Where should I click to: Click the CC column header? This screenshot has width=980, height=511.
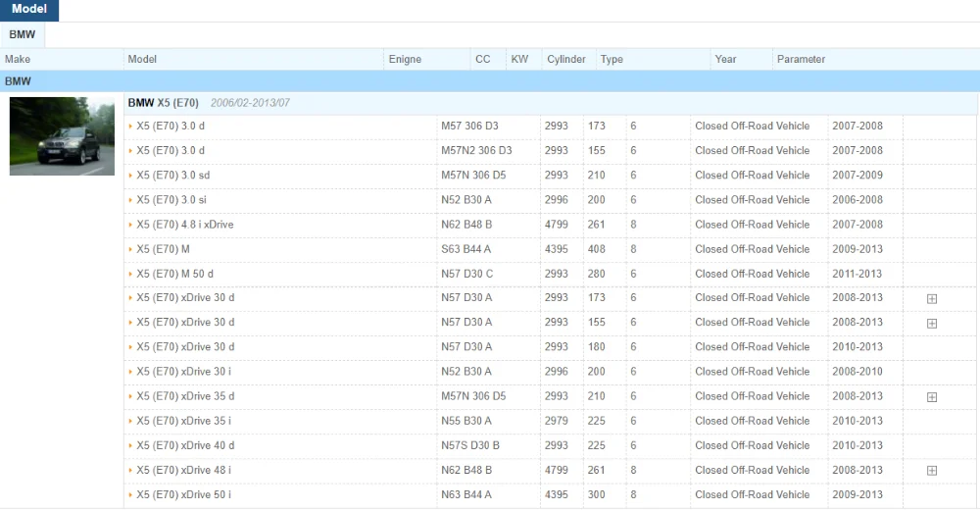pos(482,59)
